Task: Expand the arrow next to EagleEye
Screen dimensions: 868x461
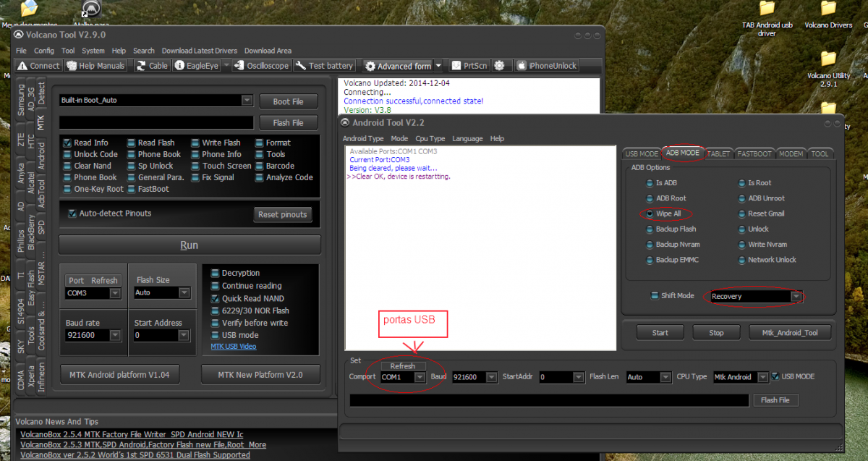Action: (x=226, y=66)
